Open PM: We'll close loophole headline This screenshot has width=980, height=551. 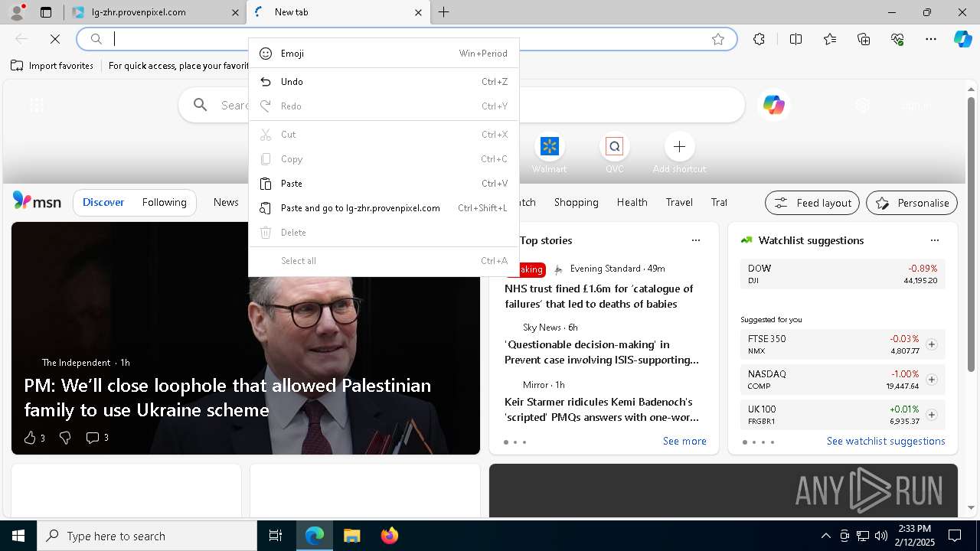coord(227,397)
